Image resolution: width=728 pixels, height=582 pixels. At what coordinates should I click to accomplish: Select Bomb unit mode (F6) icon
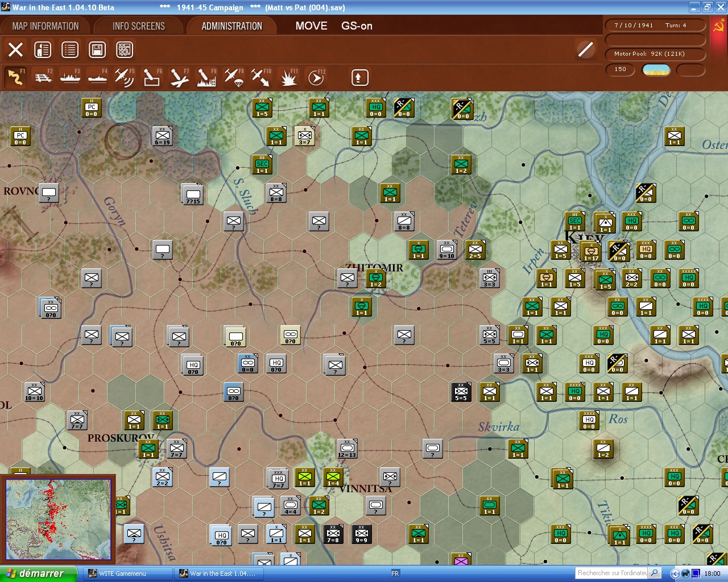point(151,77)
